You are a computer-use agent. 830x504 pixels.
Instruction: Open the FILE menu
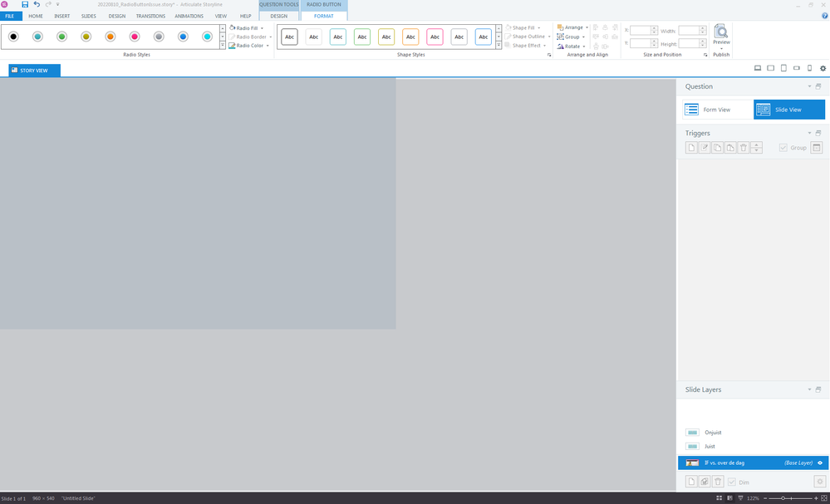[9, 16]
